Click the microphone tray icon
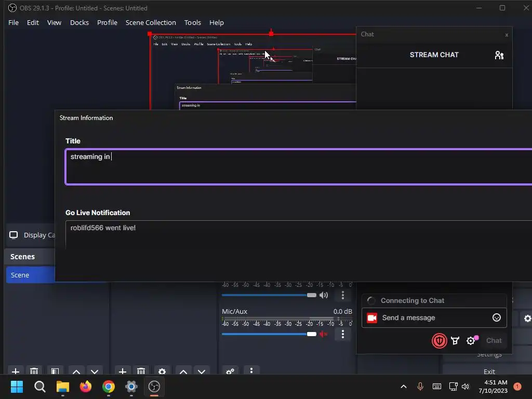The height and width of the screenshot is (399, 532). (x=420, y=387)
